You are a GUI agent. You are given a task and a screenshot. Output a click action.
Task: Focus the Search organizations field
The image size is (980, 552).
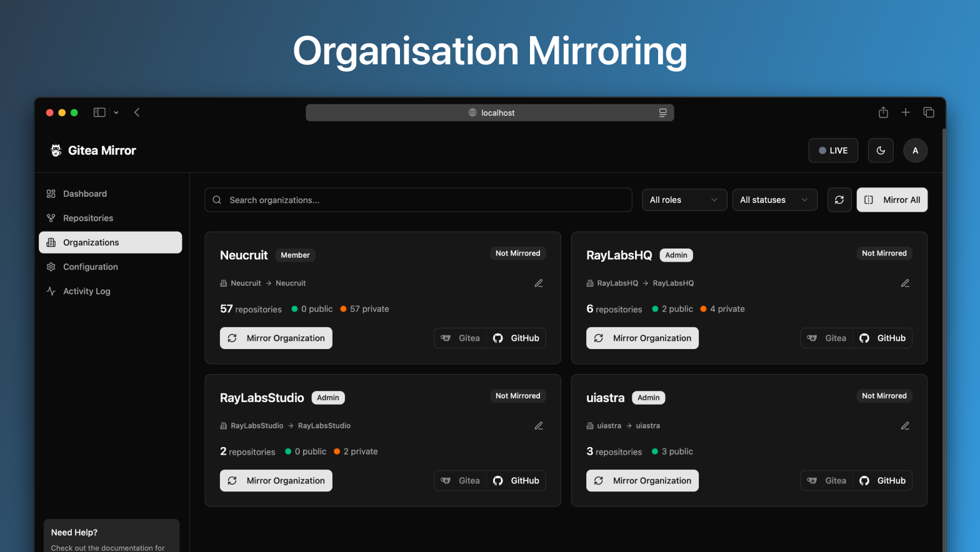click(x=417, y=200)
